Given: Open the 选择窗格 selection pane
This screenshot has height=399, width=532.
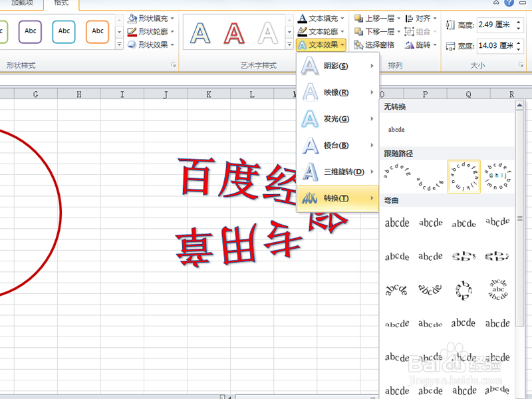Looking at the screenshot, I should (x=374, y=45).
